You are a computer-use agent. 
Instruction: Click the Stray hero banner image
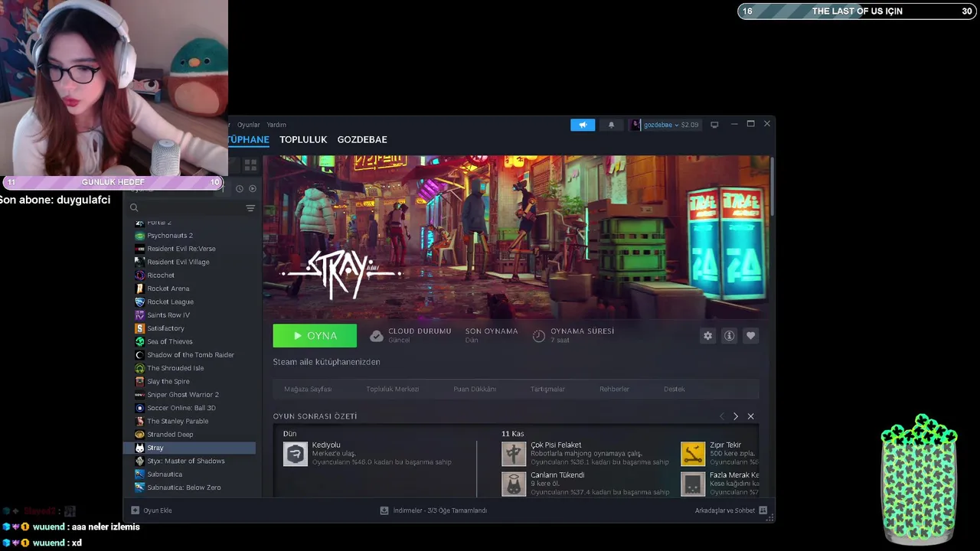pos(516,237)
